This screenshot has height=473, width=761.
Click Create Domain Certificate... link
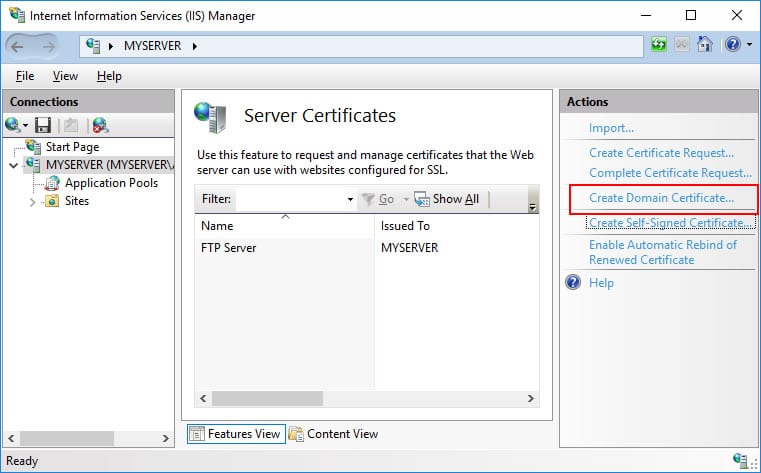[662, 198]
